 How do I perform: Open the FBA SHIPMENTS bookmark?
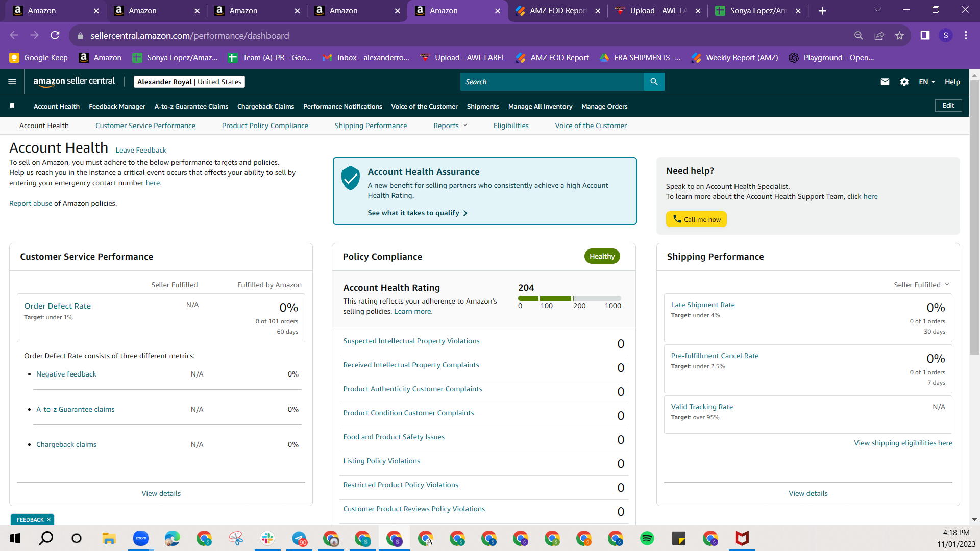point(640,58)
